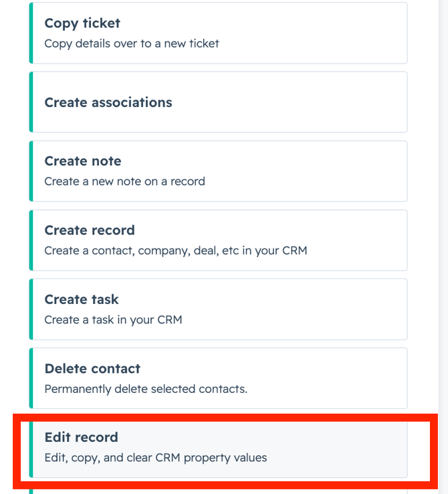Click green accent bar on Create associations card
The image size is (448, 494).
tap(31, 102)
